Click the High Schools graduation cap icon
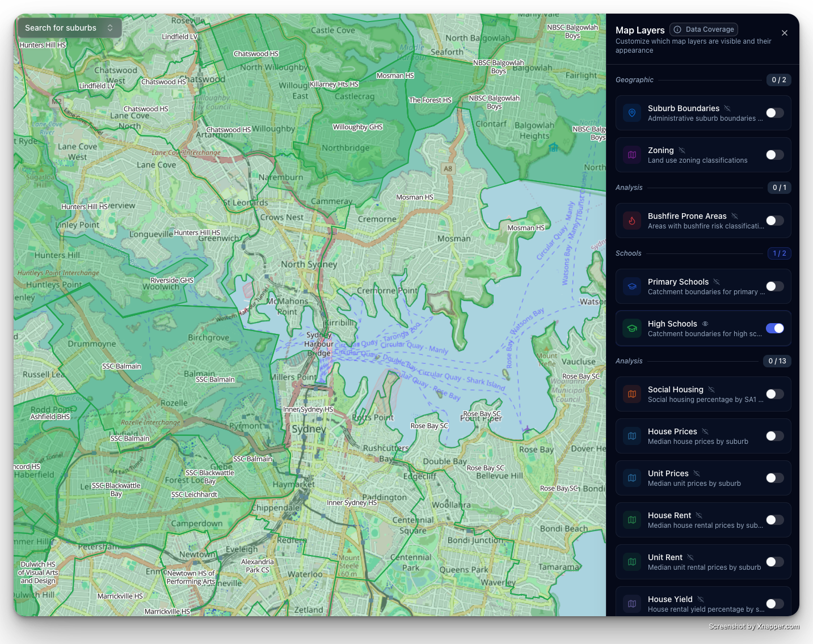 pyautogui.click(x=632, y=328)
